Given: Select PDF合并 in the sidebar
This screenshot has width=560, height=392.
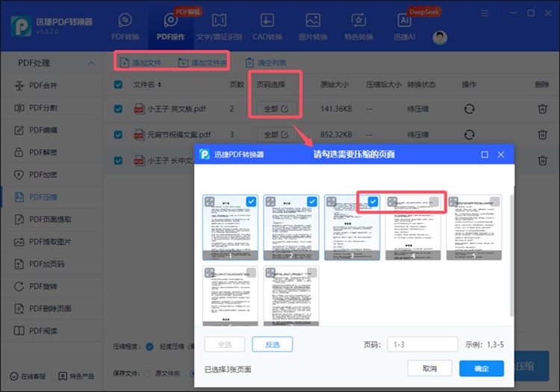Looking at the screenshot, I should (52, 85).
